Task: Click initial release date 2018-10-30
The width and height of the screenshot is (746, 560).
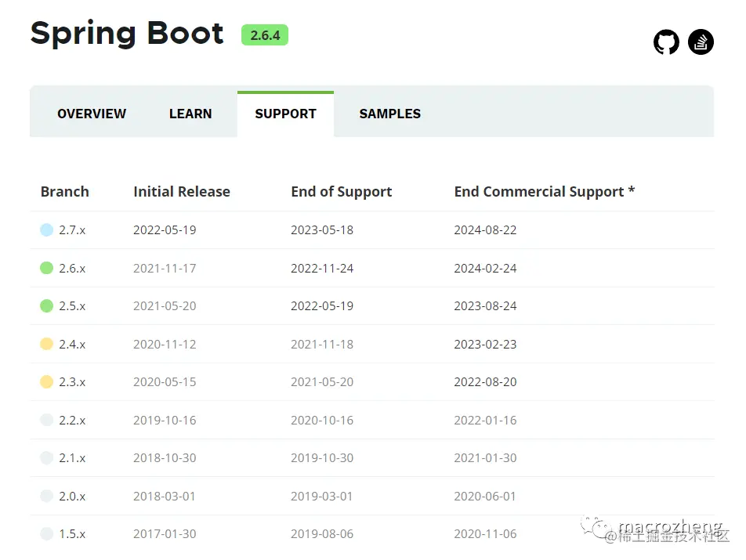Action: coord(165,458)
